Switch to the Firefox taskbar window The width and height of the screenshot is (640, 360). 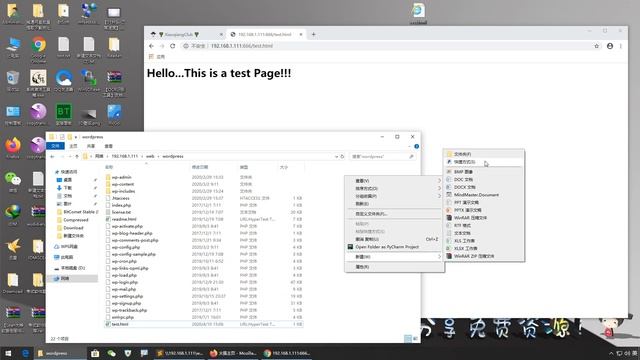(233, 353)
